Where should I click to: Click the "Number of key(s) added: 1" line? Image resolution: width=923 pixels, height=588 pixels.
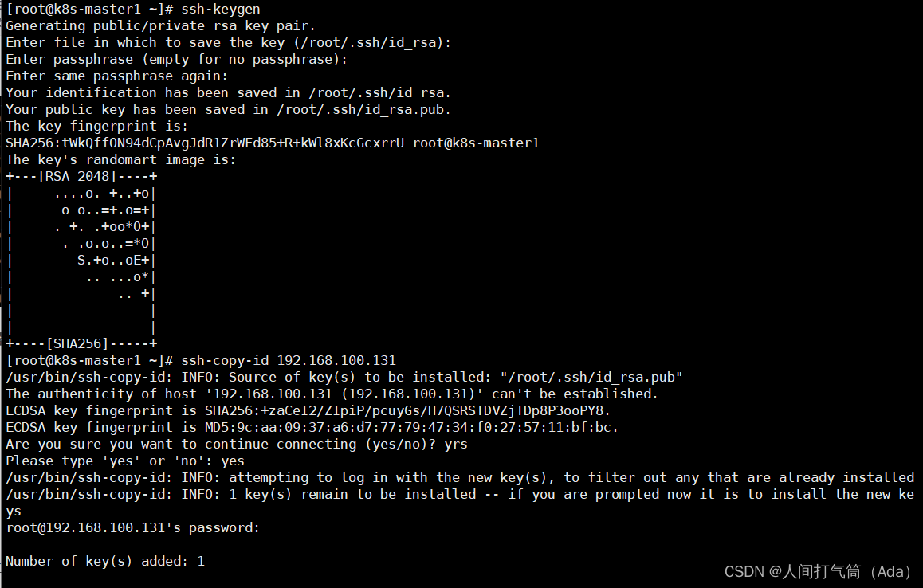pos(105,561)
